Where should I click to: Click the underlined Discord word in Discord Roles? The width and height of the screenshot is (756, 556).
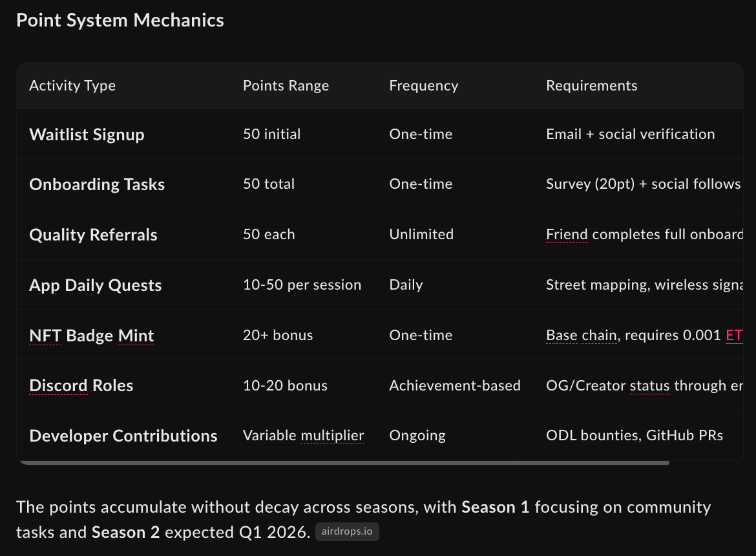pos(58,385)
